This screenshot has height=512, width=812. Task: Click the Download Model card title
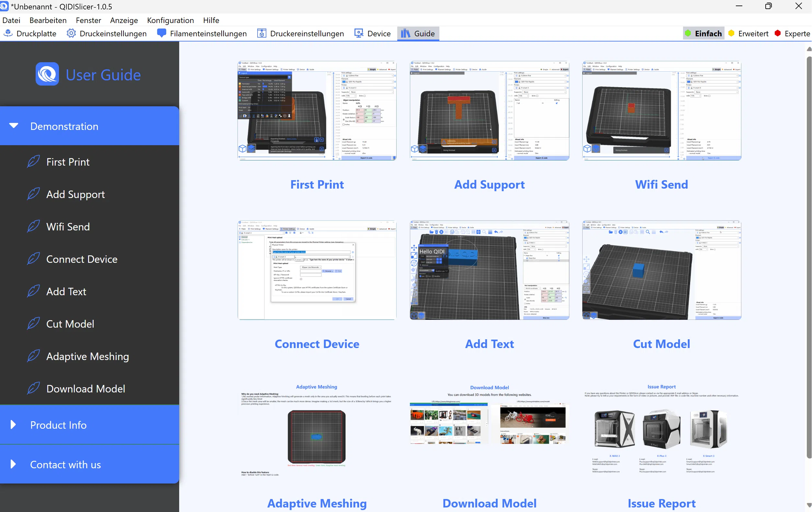489,503
